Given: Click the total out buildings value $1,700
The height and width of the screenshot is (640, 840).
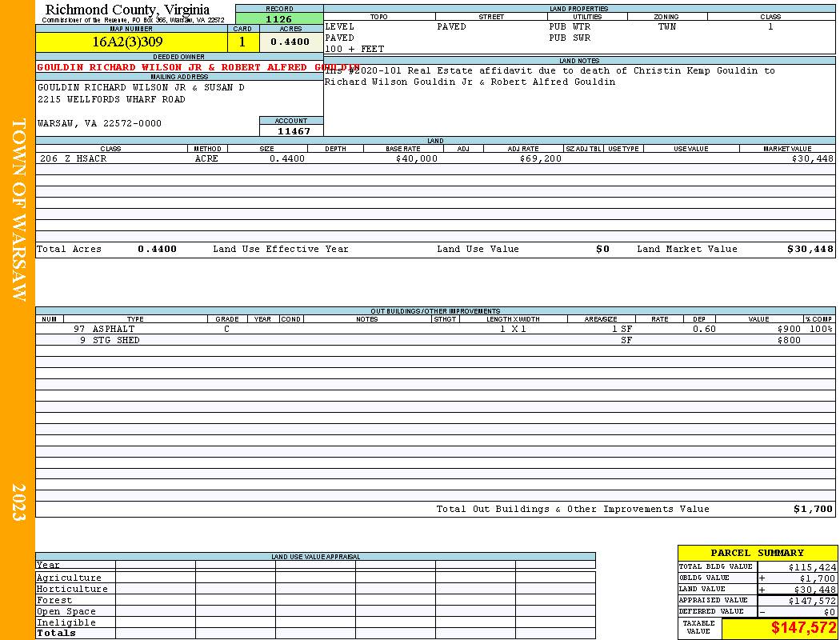Looking at the screenshot, I should (814, 510).
